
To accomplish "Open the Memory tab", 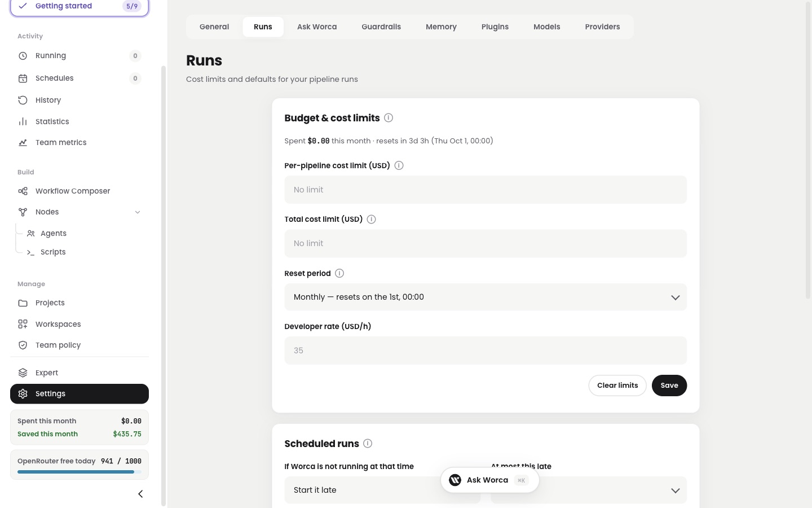I will (441, 27).
